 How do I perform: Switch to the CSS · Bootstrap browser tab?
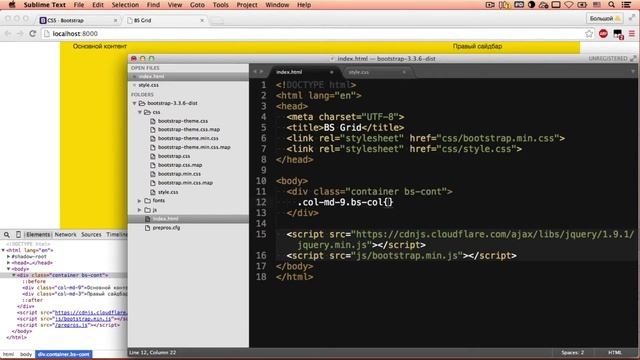pos(78,20)
